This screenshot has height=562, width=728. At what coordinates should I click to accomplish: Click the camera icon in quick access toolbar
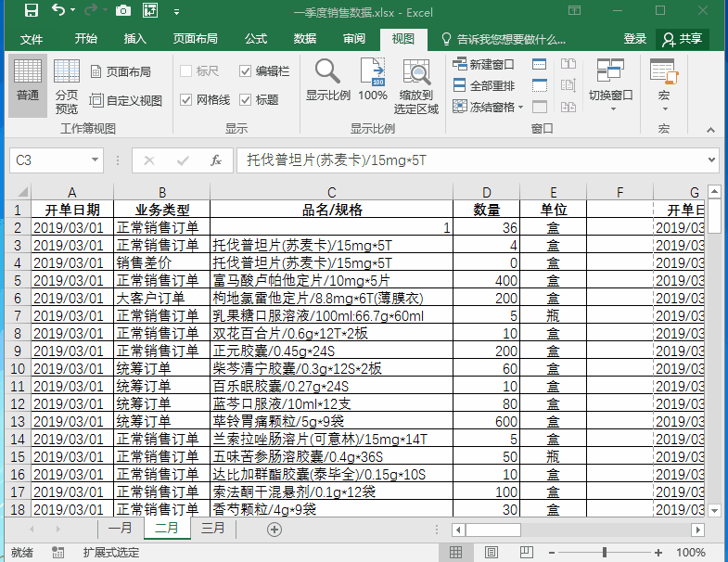point(123,11)
